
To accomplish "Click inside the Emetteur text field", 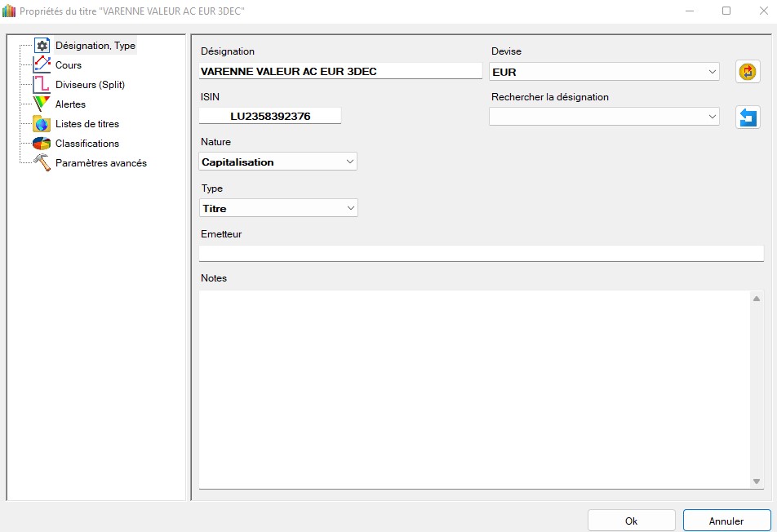I will coord(482,253).
